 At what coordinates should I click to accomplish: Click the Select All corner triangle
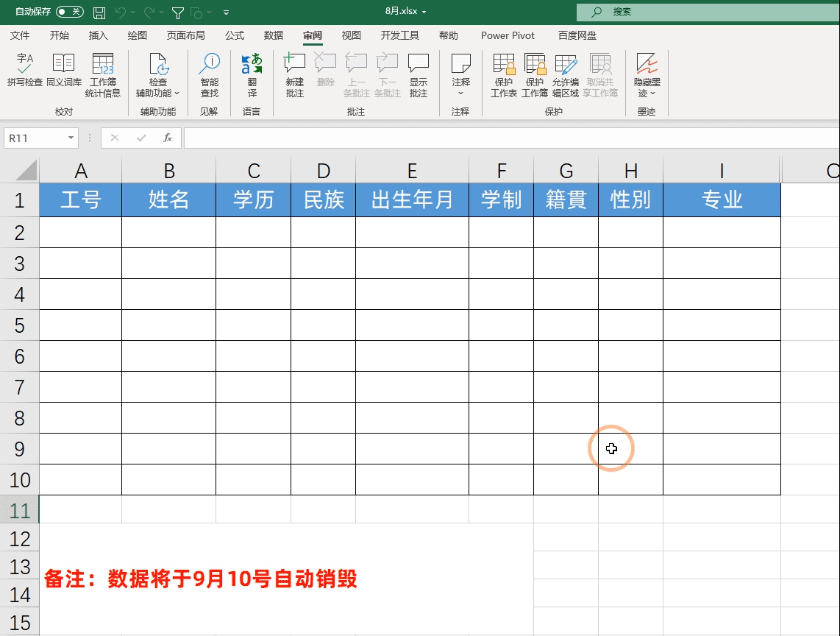click(x=26, y=171)
